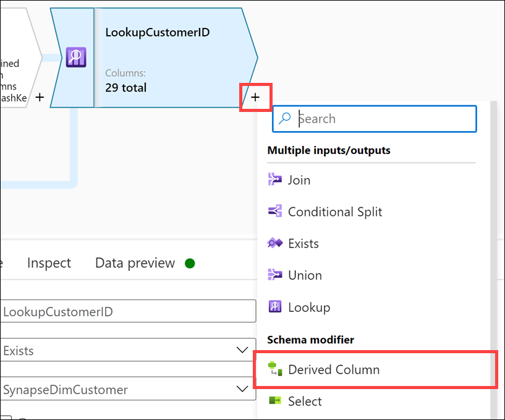Click the 'Columns:' label on LookupCustomerID node

point(125,73)
